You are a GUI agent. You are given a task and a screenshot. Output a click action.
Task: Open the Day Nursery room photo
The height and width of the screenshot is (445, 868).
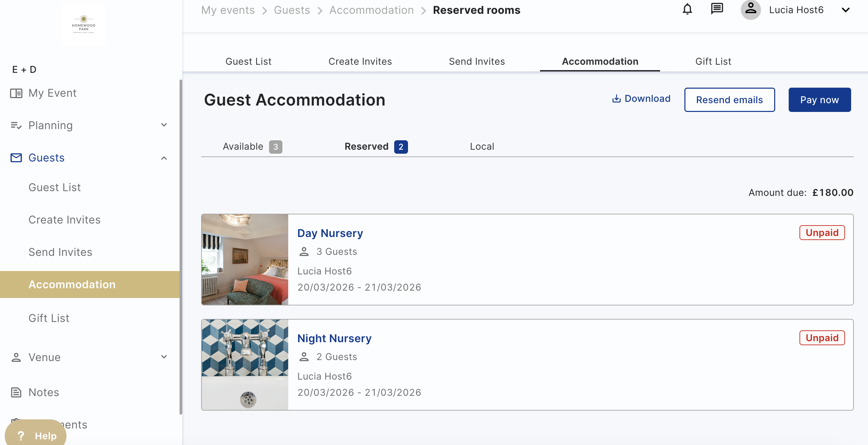245,260
